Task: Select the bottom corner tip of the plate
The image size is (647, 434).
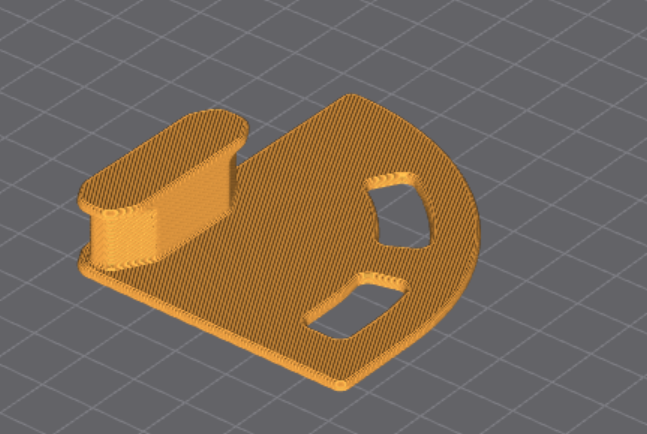Action: [x=343, y=382]
